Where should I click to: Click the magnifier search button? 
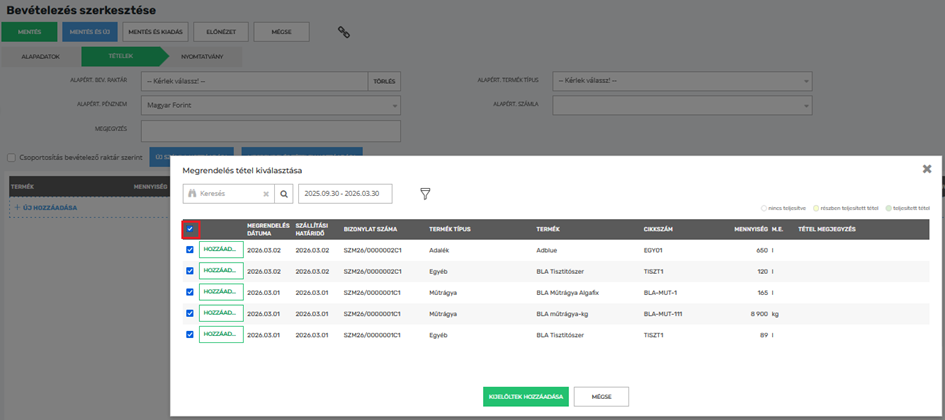[284, 194]
